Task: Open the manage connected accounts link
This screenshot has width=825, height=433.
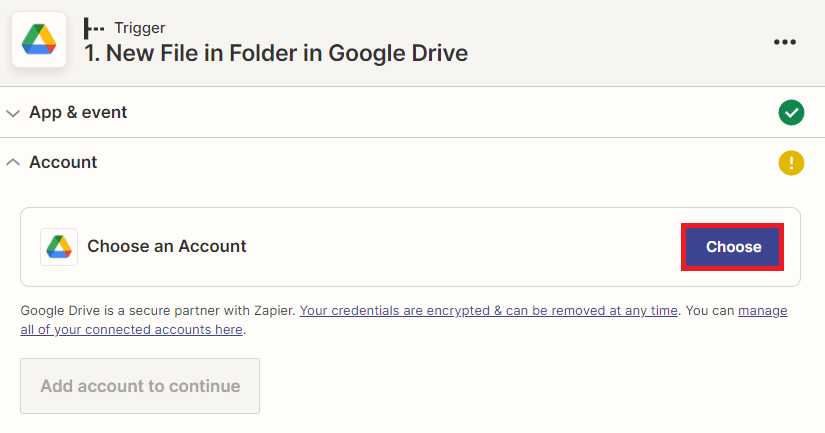Action: [x=762, y=311]
